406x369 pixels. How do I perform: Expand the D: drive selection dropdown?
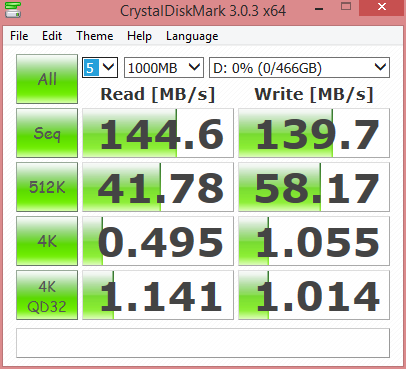click(299, 68)
